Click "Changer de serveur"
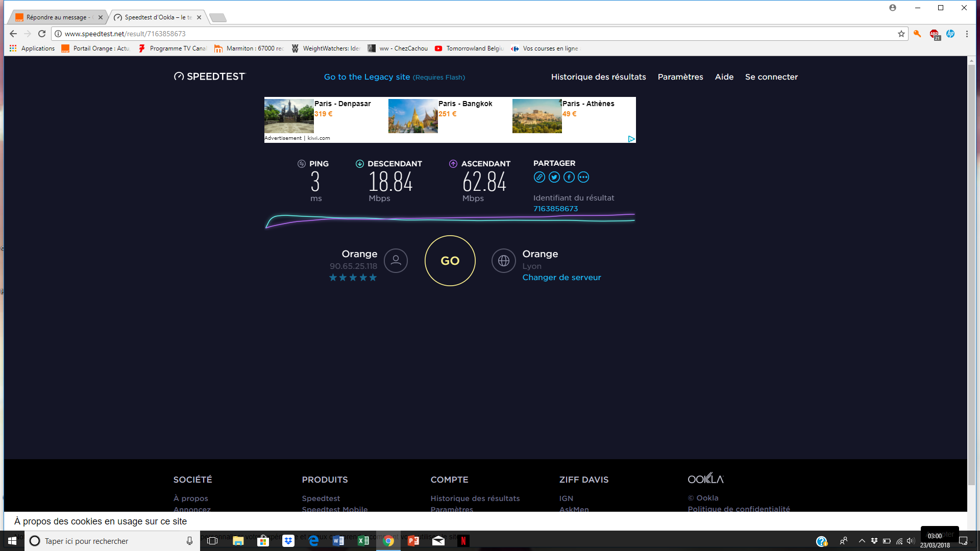 tap(561, 277)
